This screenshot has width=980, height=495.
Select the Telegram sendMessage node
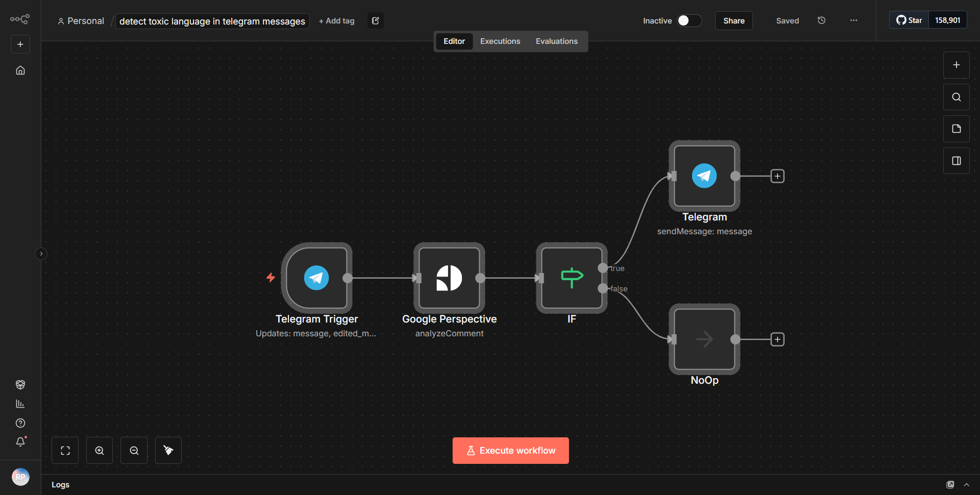(x=704, y=176)
